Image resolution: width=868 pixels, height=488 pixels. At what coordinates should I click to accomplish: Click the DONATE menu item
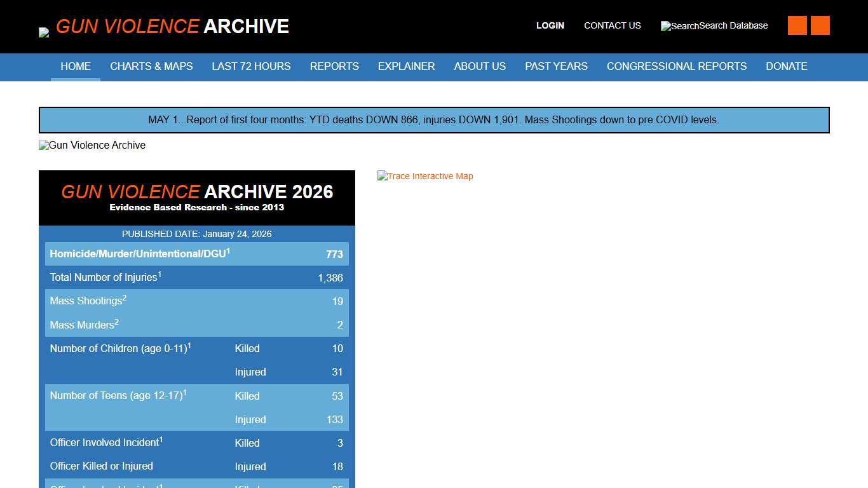787,66
